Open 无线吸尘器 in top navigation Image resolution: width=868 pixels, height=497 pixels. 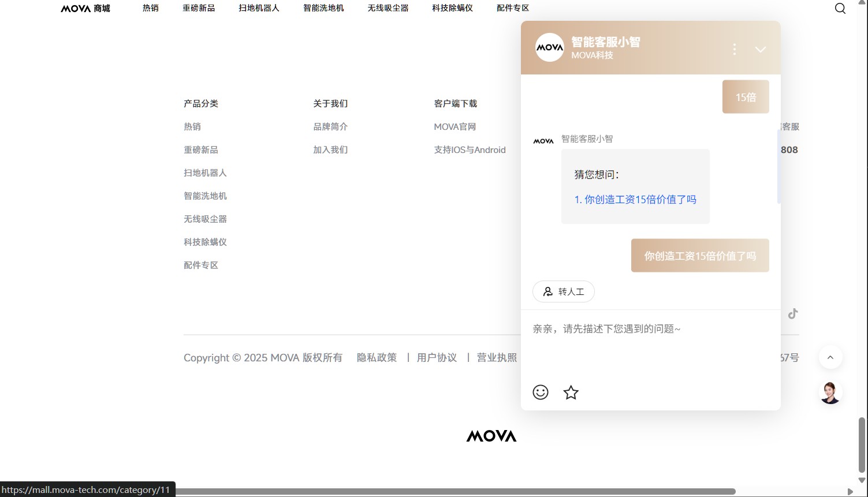388,8
